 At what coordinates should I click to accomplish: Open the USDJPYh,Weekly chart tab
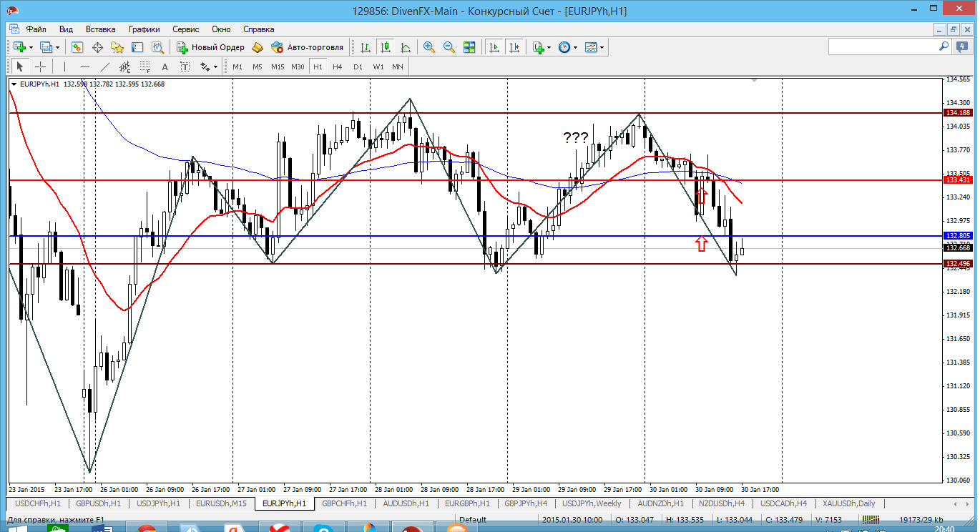point(592,503)
